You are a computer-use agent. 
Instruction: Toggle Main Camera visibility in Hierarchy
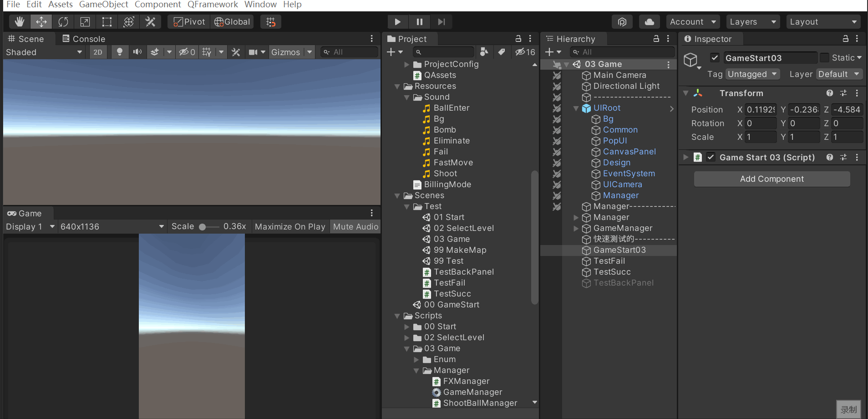click(557, 75)
